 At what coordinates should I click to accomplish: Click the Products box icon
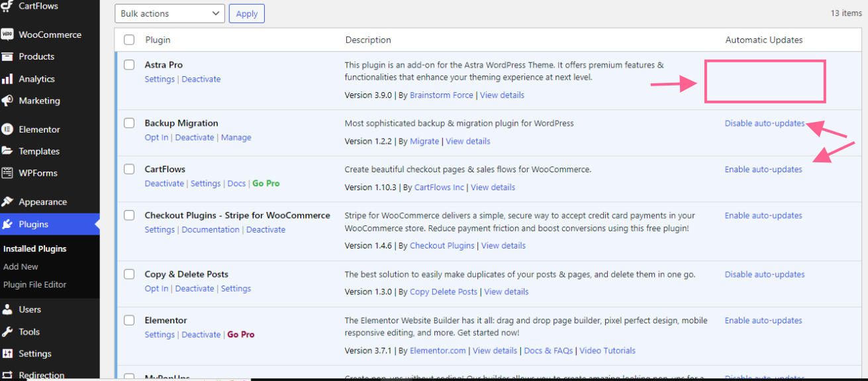point(7,56)
